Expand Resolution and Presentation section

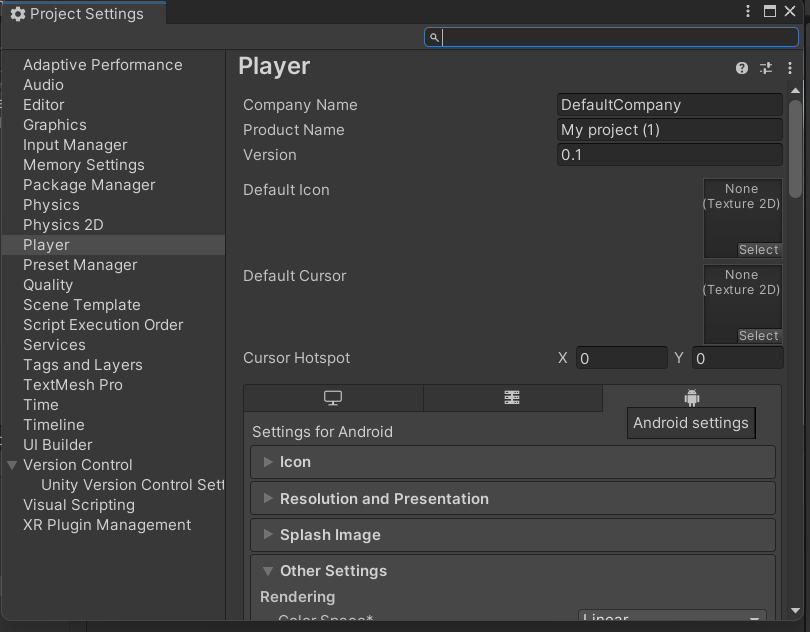tap(513, 499)
